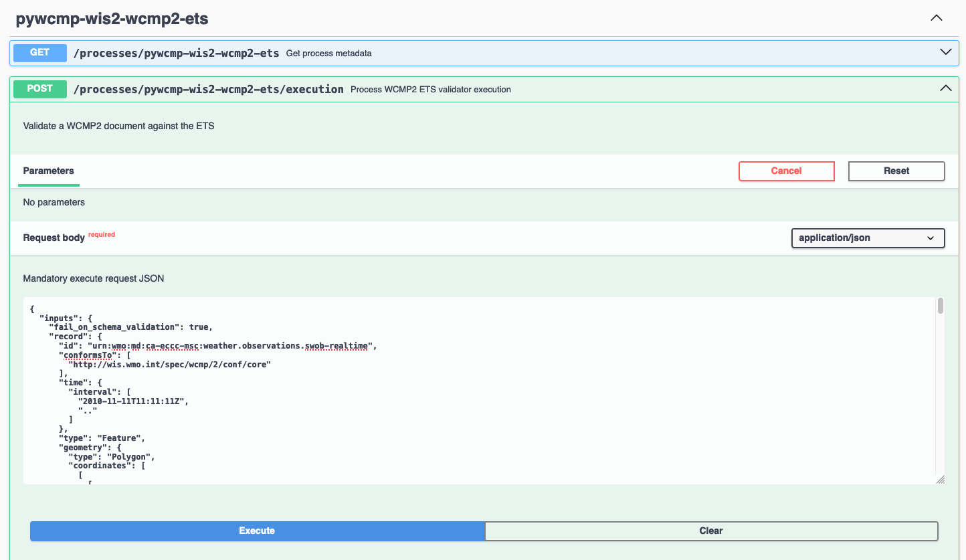Screen dimensions: 966x560
Task: Collapse the POST execution operation
Action: [945, 87]
